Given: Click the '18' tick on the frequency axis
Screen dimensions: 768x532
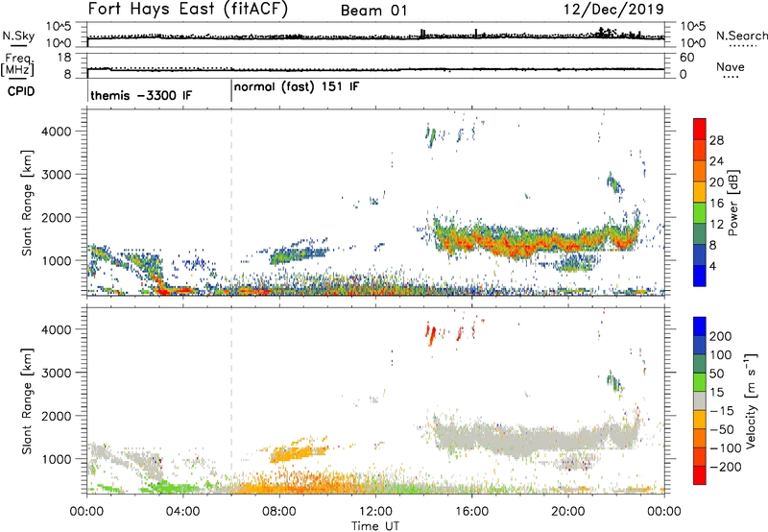Looking at the screenshot, I should coord(64,58).
